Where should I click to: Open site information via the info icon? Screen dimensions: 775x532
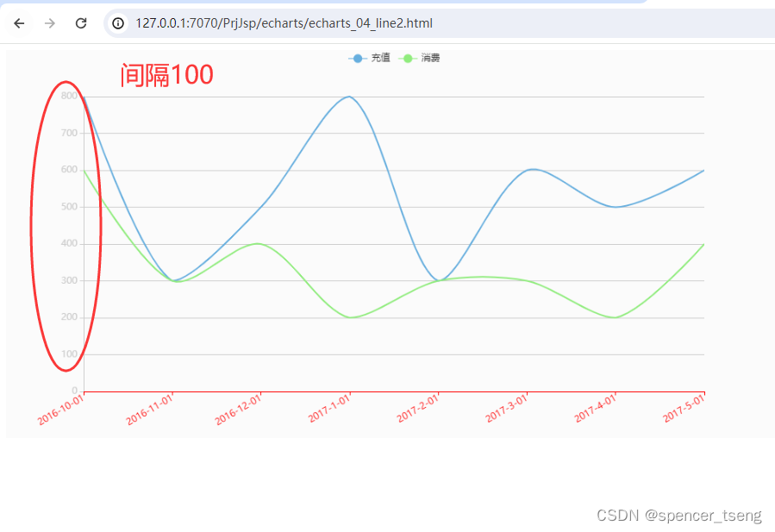point(116,23)
